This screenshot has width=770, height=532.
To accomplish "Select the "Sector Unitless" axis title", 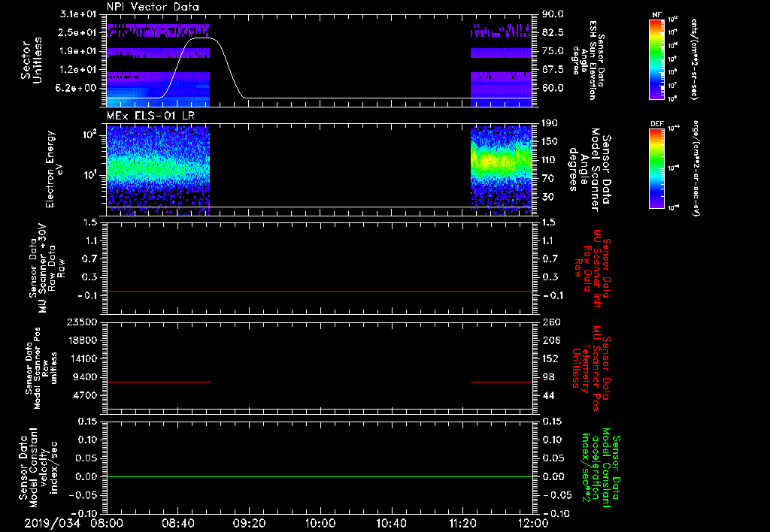I will 31,60.
